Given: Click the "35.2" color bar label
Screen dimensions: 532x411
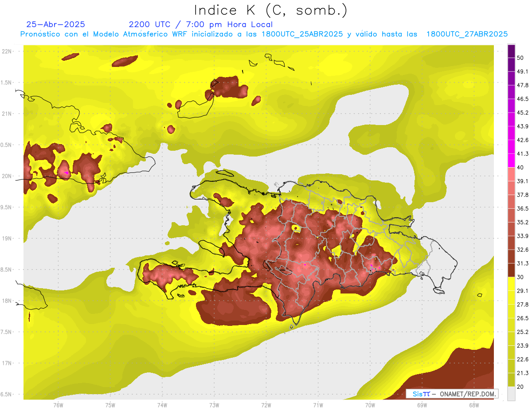Looking at the screenshot, I should click(522, 222).
